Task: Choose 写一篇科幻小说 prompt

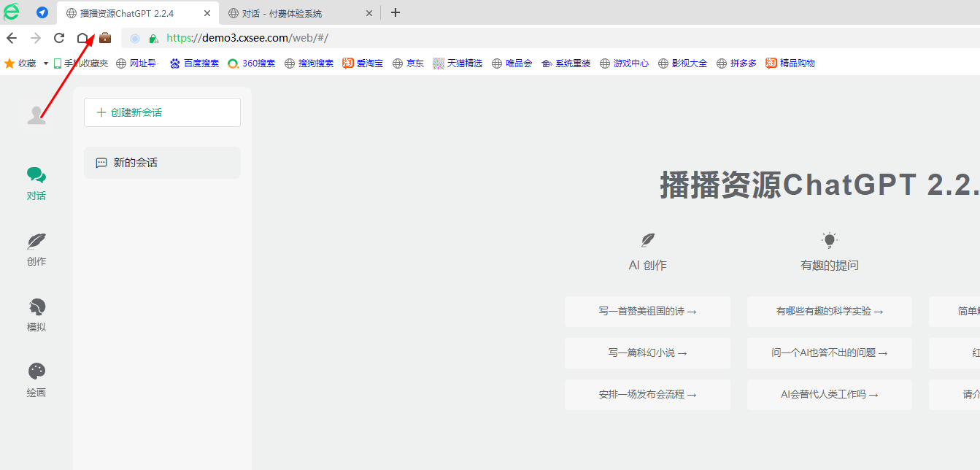Action: (647, 353)
